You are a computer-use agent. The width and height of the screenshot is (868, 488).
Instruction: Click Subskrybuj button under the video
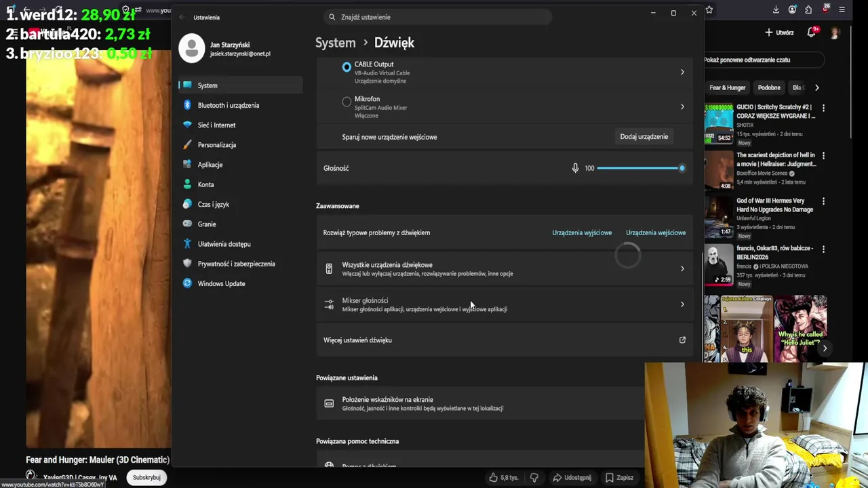point(146,477)
